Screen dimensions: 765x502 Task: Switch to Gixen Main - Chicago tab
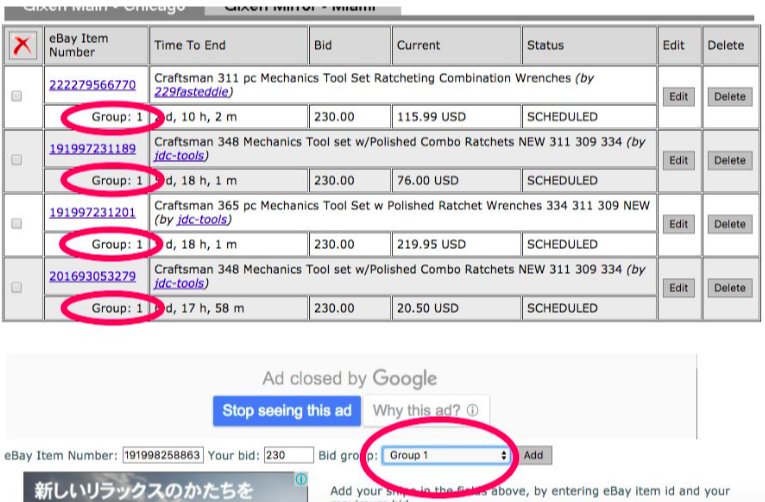click(x=104, y=7)
